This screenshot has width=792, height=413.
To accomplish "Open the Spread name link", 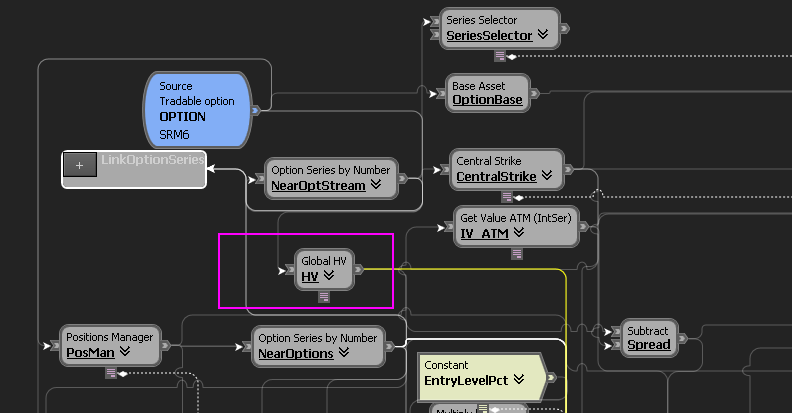I will pos(649,345).
